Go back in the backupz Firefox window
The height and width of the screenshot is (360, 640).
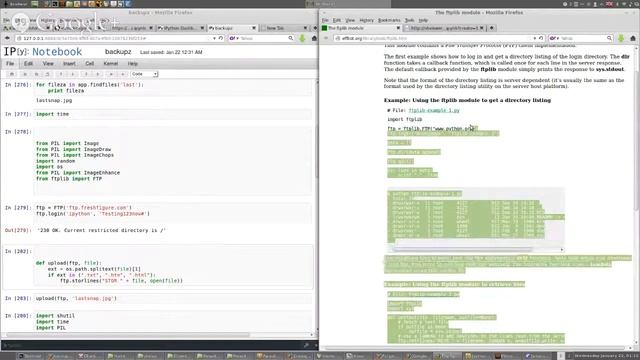[7, 38]
